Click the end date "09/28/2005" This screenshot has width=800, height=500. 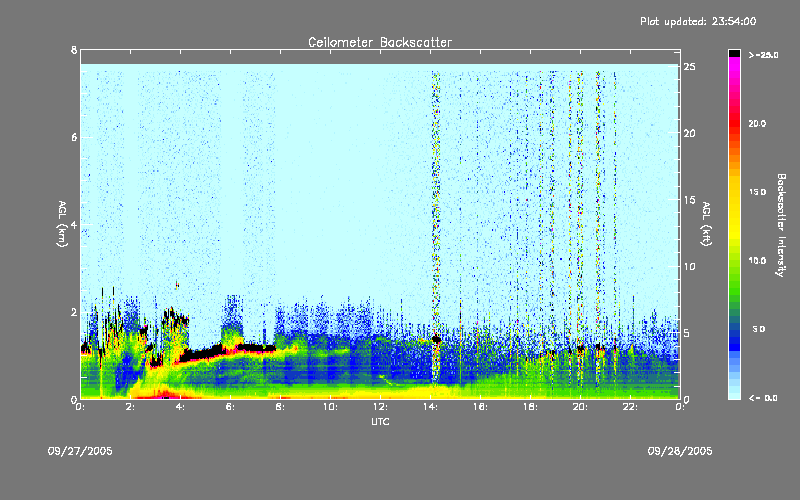(680, 451)
